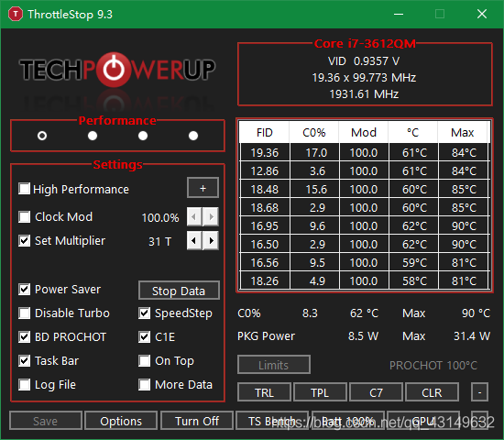The image size is (504, 440).
Task: Enable the Log File checkbox
Action: (x=25, y=385)
